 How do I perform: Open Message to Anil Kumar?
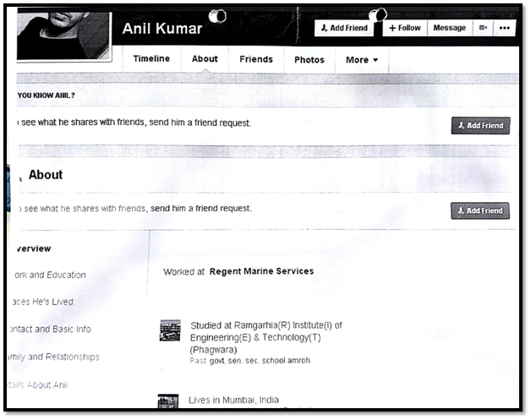(449, 28)
